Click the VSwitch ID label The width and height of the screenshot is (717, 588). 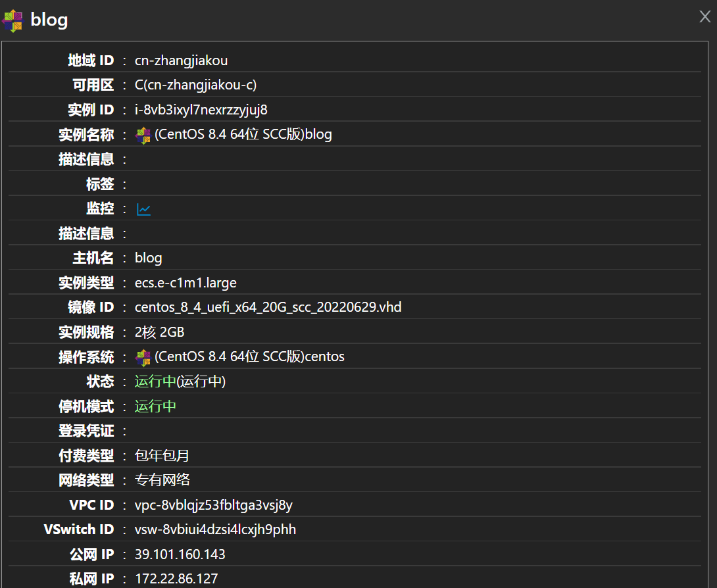(x=79, y=530)
